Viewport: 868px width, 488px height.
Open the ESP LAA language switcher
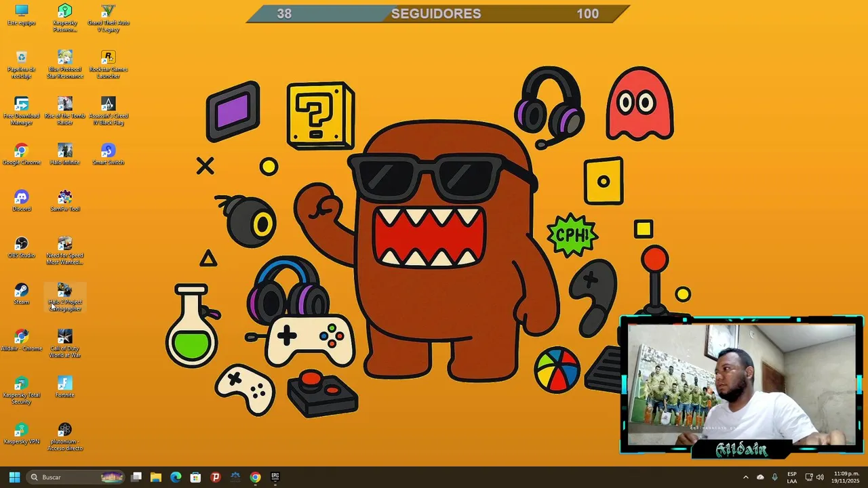(x=792, y=477)
